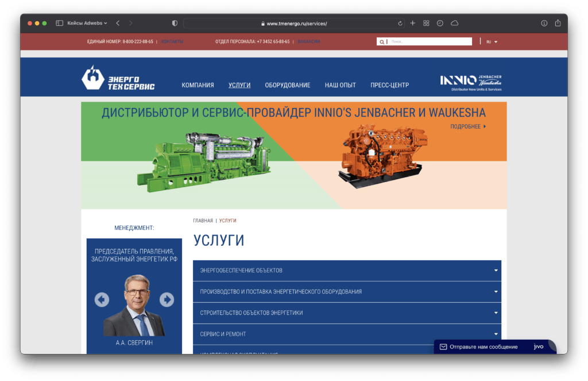Open a new tab with the plus icon
This screenshot has height=381, width=588.
click(412, 23)
